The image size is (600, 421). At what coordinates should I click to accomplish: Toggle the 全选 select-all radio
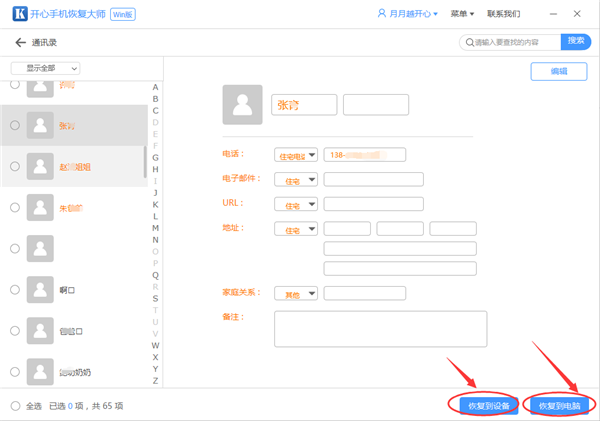click(x=15, y=406)
